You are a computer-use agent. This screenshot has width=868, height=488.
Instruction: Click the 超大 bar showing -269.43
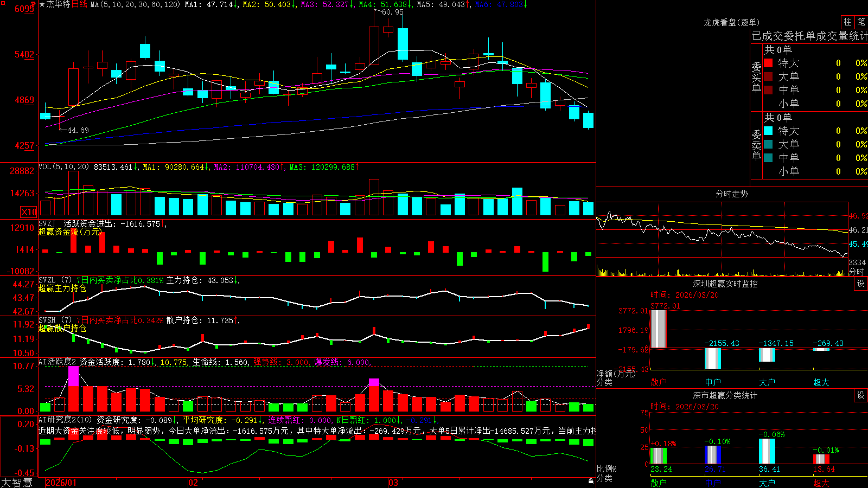(821, 349)
